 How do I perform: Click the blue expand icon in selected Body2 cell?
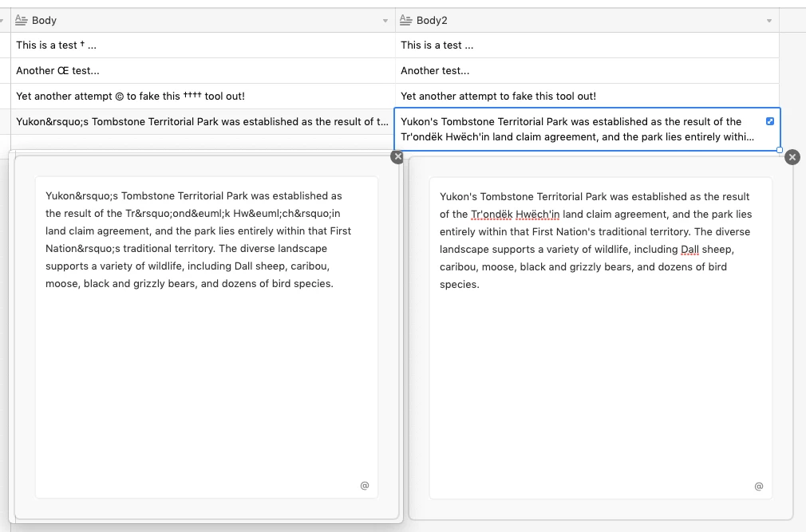tap(769, 121)
